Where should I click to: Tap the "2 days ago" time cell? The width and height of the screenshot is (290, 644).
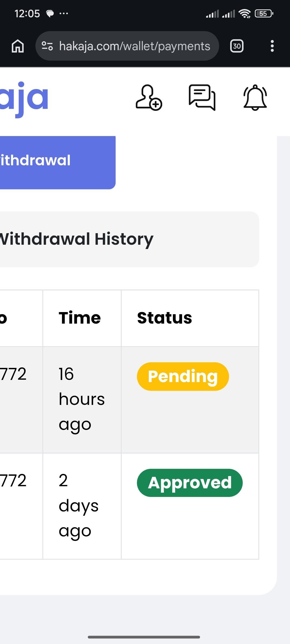pos(78,506)
